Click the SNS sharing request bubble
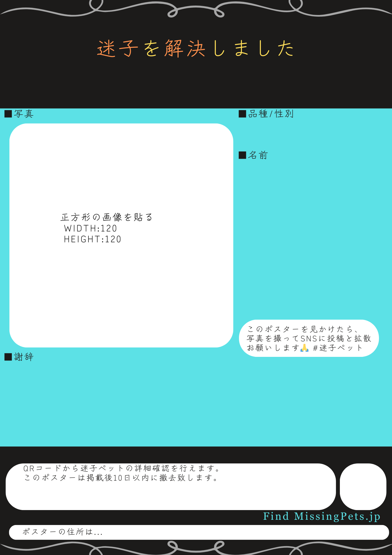The width and height of the screenshot is (392, 555). [309, 338]
